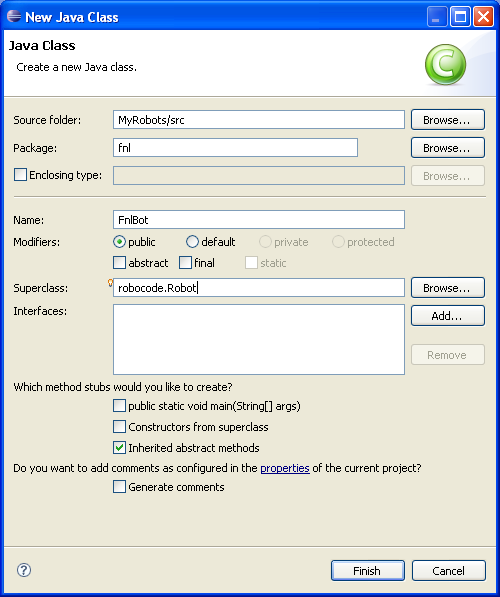Close the dialog with the red X
Screen dimensions: 500x597
pos(483,17)
